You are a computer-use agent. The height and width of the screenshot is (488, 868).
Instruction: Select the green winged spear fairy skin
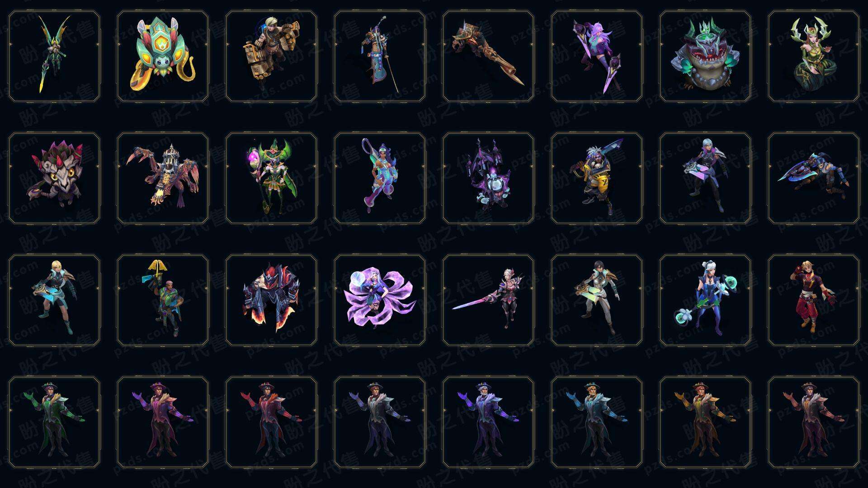54,56
